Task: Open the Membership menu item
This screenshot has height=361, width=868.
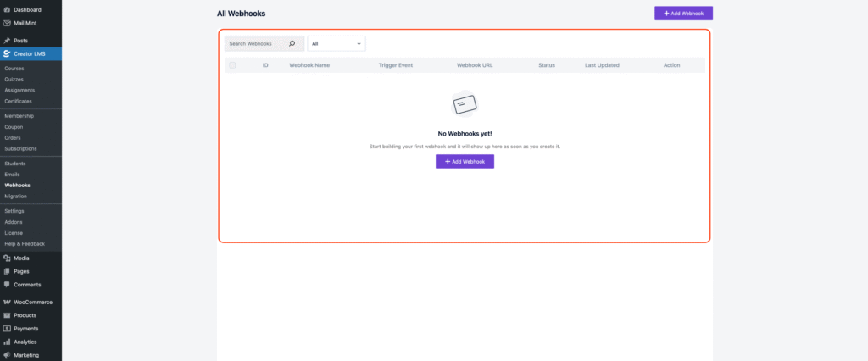Action: (x=19, y=116)
